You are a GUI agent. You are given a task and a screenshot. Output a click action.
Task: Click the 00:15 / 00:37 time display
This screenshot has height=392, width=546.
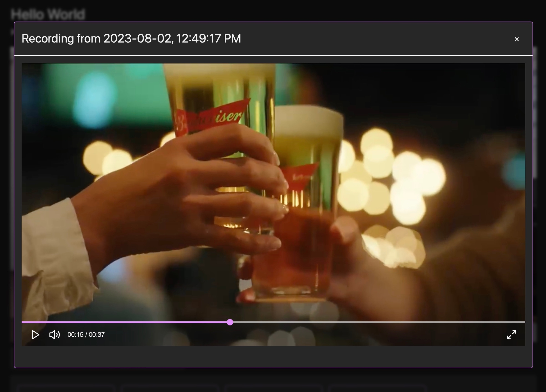[86, 334]
